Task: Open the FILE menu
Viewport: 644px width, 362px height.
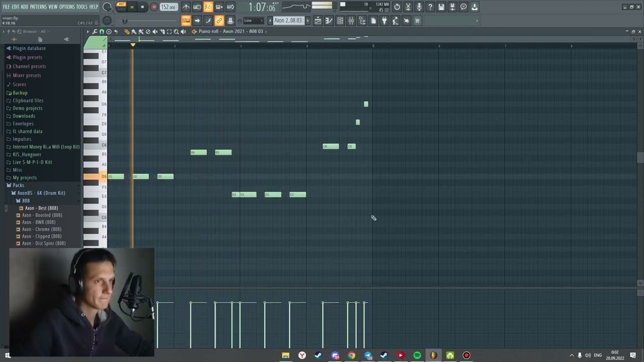Action: [x=6, y=7]
